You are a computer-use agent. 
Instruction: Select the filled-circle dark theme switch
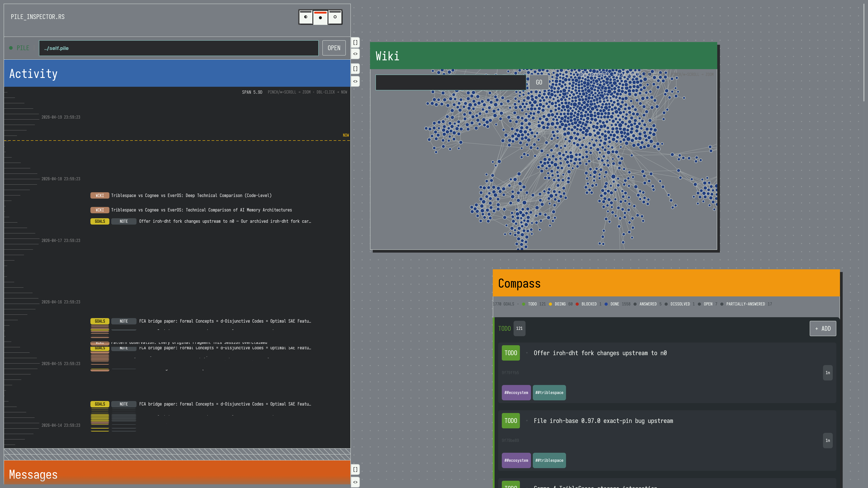pyautogui.click(x=320, y=18)
